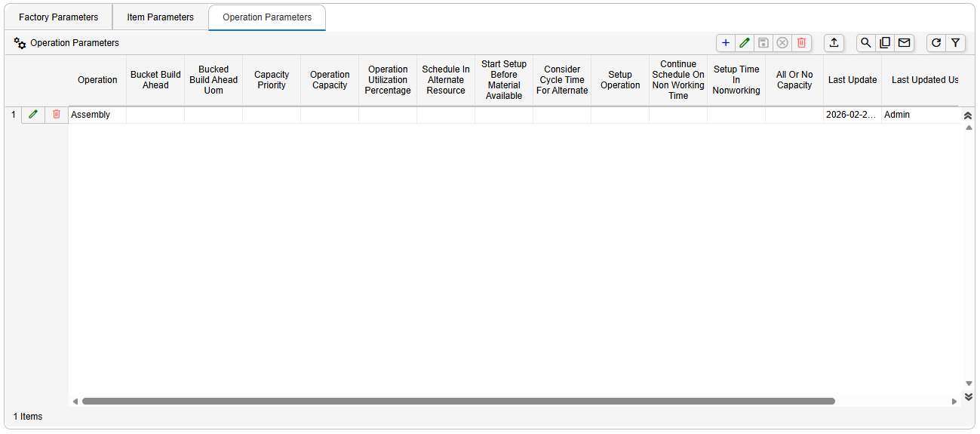
Task: Select the Assembly operation cell
Action: 97,115
